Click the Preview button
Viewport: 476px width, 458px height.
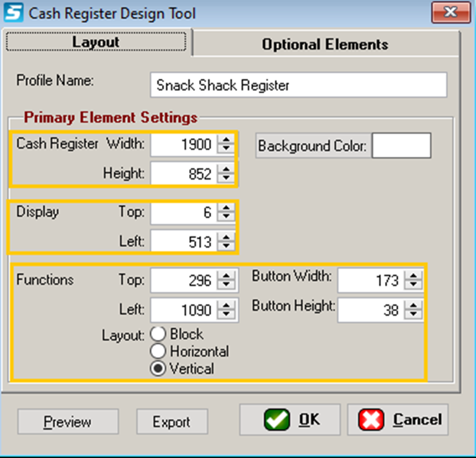tap(67, 422)
